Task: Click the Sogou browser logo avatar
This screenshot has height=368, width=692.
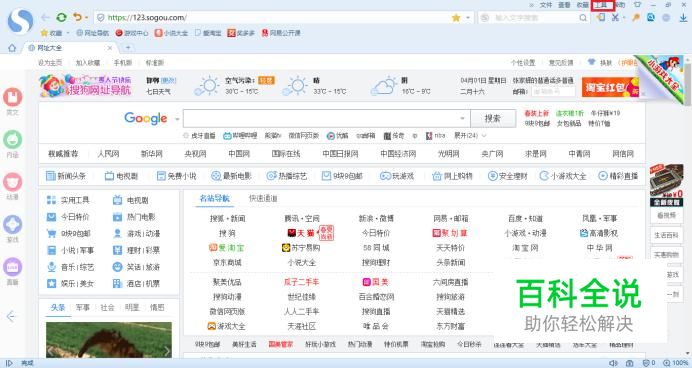Action: (20, 20)
